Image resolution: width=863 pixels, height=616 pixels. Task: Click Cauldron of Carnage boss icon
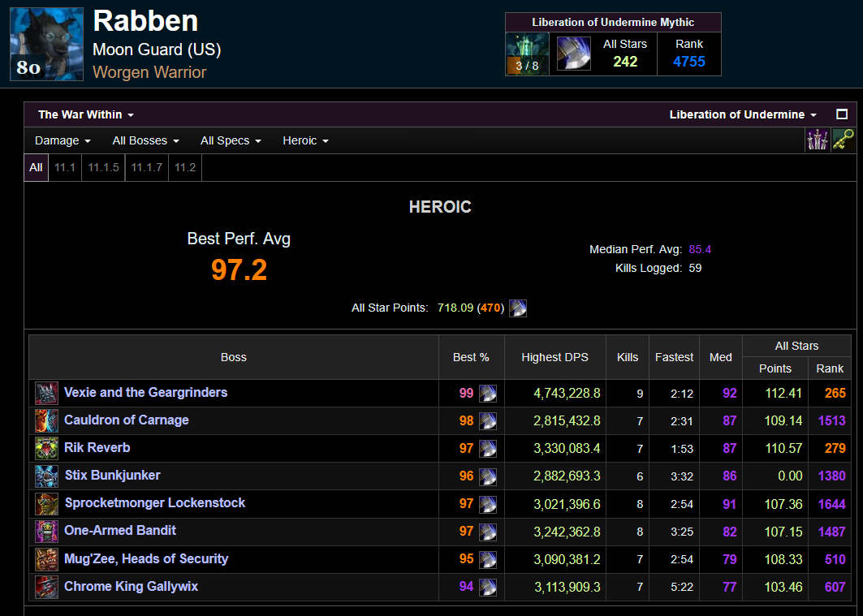[47, 420]
